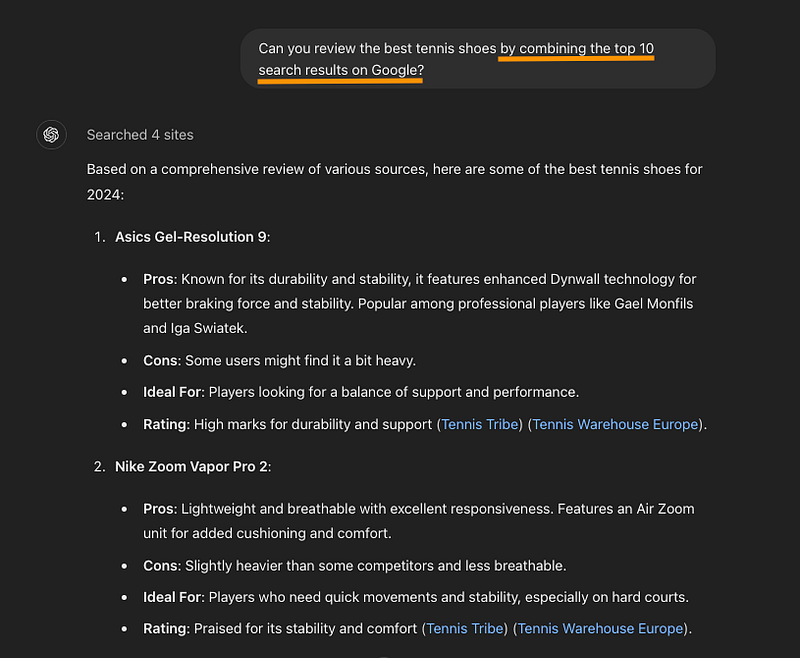
Task: Click the "Asics Gel-Resolution 9" heading
Action: coord(192,237)
